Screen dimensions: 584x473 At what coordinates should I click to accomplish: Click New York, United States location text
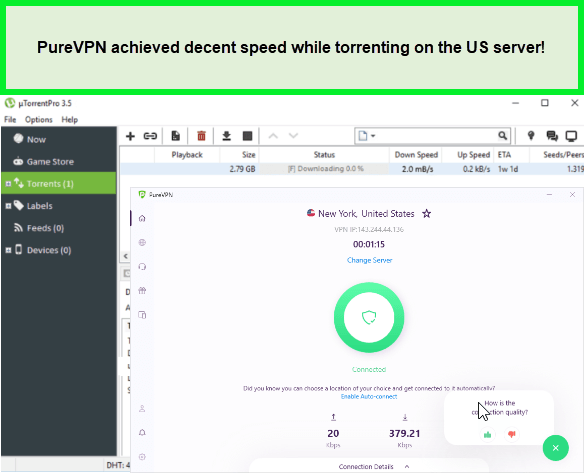[x=366, y=214]
